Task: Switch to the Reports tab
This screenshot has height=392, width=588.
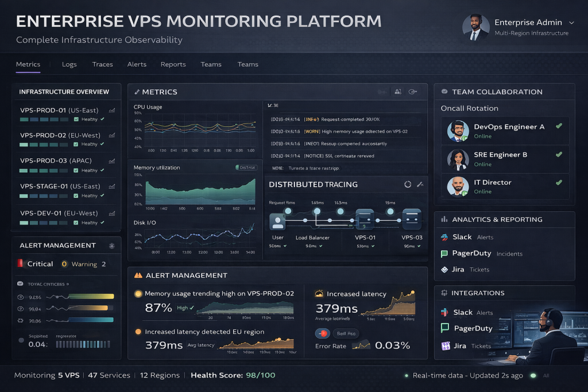Action: 173,64
